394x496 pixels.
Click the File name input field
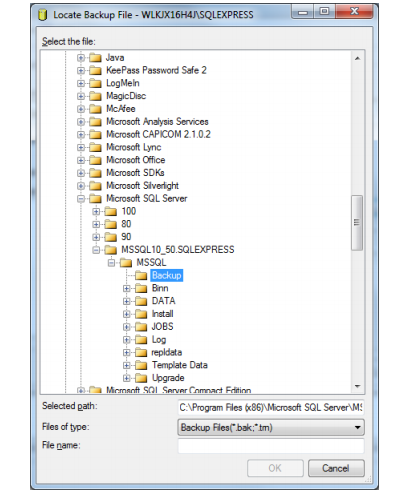coord(271,446)
